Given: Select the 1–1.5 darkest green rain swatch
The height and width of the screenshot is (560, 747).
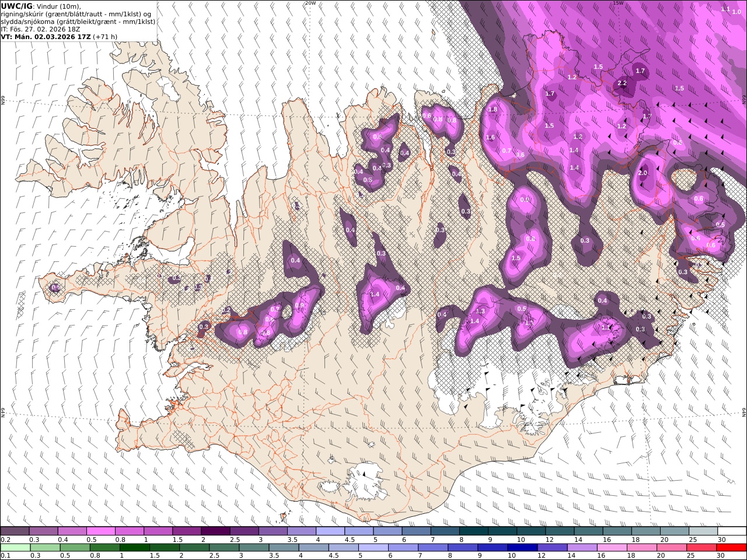Looking at the screenshot, I should pos(135,548).
